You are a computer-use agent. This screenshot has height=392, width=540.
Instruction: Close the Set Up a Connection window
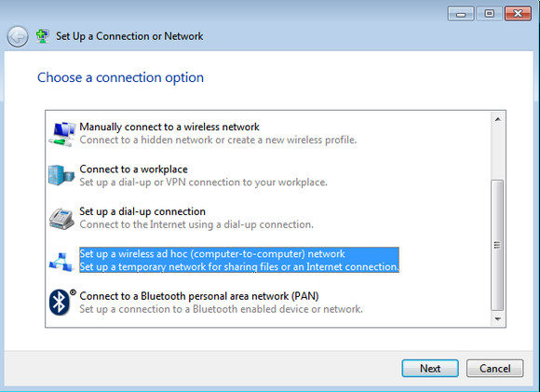(x=518, y=13)
